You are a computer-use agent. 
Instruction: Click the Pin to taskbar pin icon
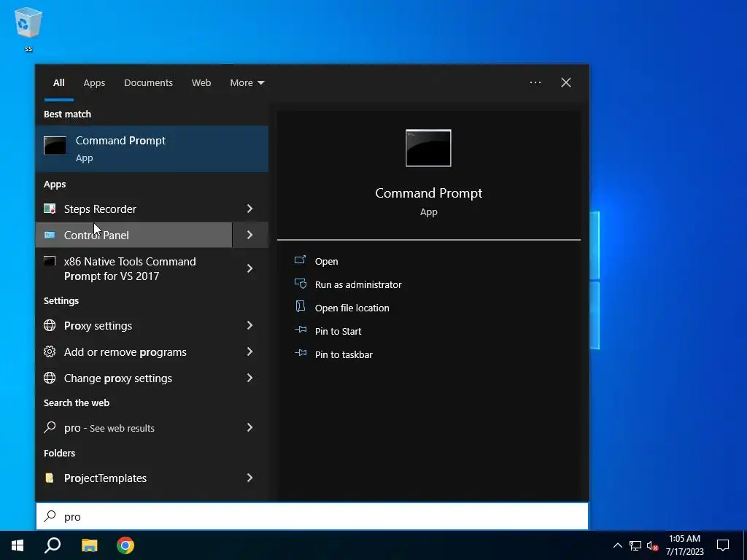[300, 353]
